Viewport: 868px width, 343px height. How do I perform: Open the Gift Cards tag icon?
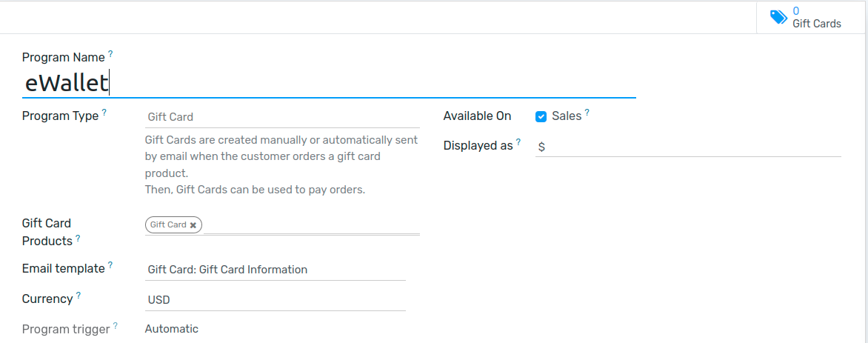778,17
